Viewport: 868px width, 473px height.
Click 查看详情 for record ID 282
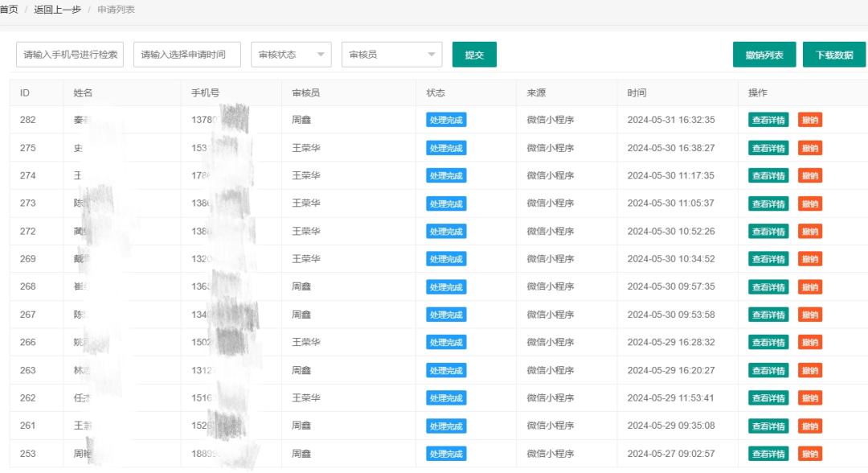point(768,119)
